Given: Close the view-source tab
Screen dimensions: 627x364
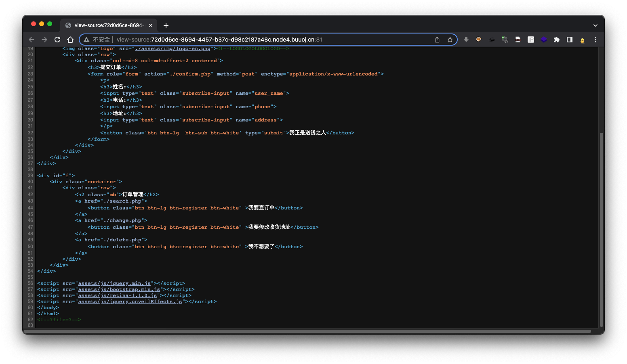Looking at the screenshot, I should tap(151, 25).
